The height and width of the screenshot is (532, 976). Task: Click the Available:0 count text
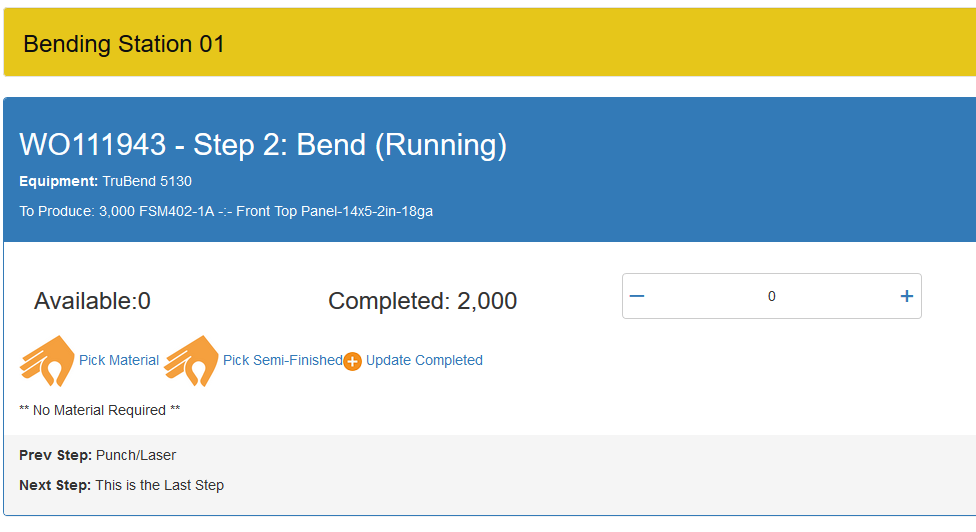click(92, 301)
